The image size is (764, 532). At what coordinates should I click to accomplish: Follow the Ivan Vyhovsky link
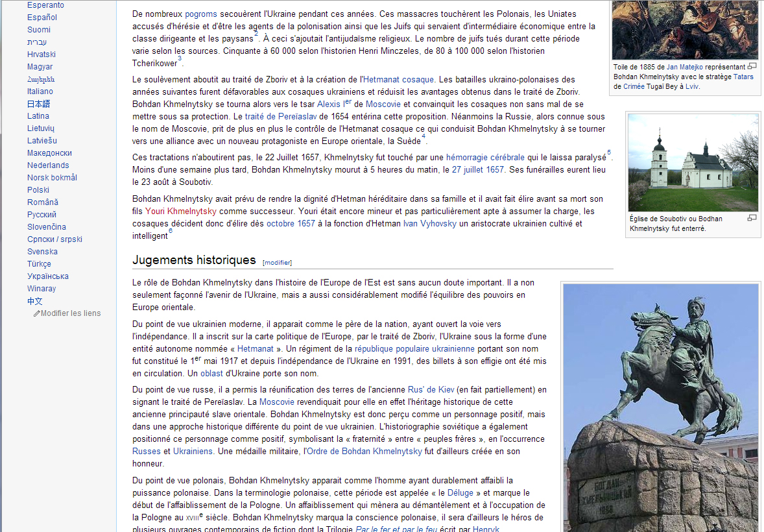[x=430, y=224]
